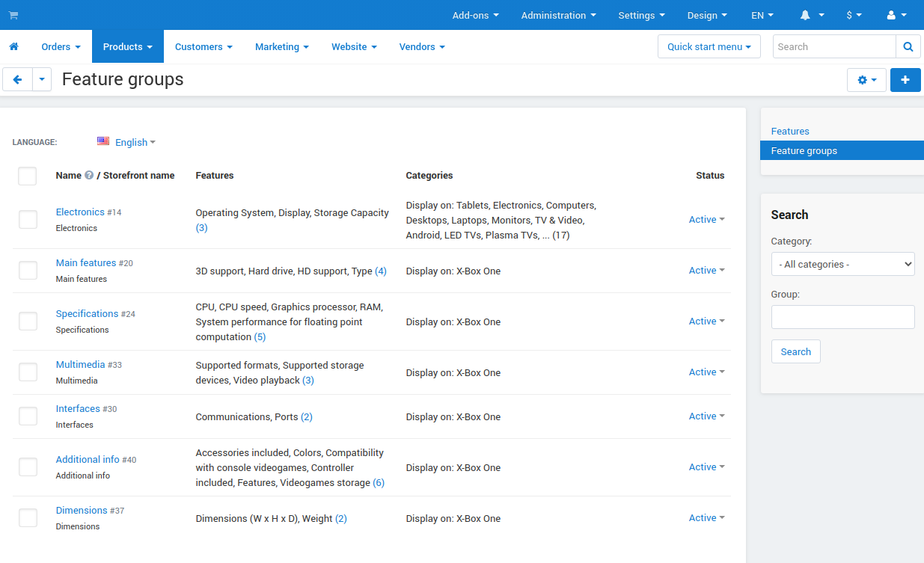Check the Dimensions group checkbox
This screenshot has width=924, height=563.
click(x=28, y=517)
